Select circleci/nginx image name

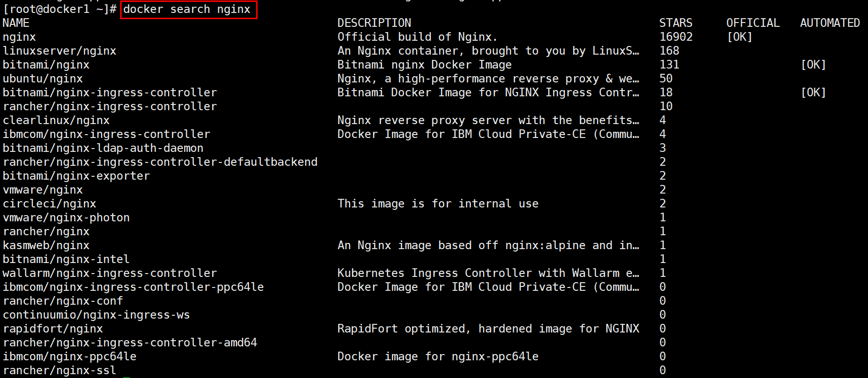(x=49, y=204)
